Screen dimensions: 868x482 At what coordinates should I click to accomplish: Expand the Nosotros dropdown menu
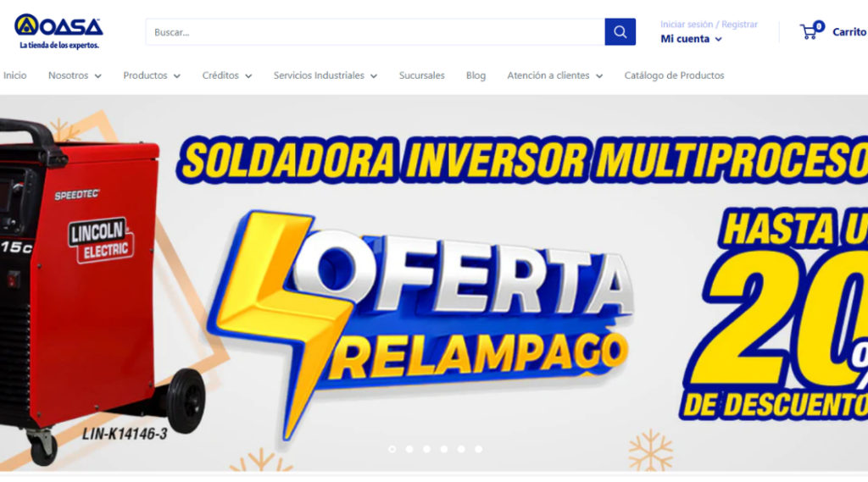click(x=75, y=75)
